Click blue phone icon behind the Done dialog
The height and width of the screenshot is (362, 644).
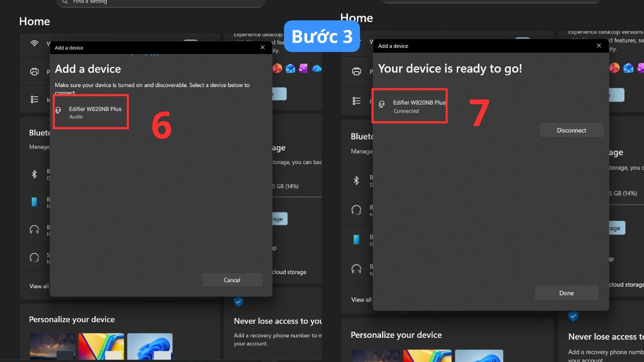tap(356, 239)
